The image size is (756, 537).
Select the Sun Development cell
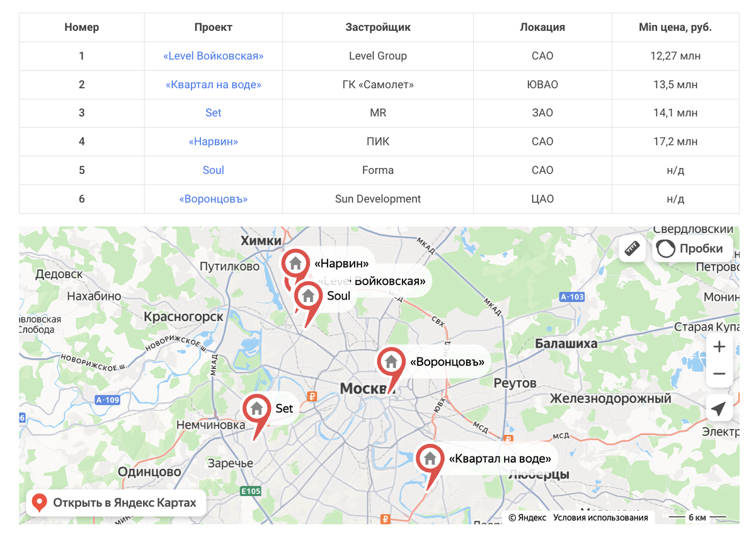378,199
